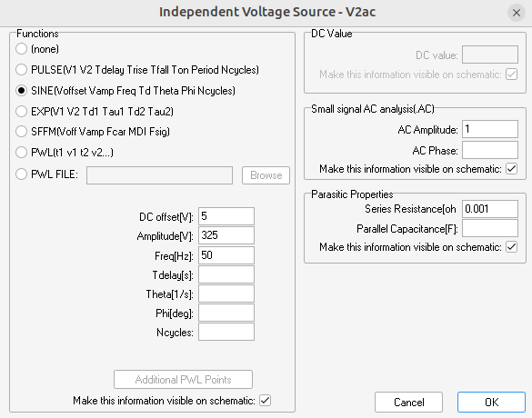Viewport: 532px width, 418px height.
Task: Select the EXP function radio button
Action: tap(22, 111)
